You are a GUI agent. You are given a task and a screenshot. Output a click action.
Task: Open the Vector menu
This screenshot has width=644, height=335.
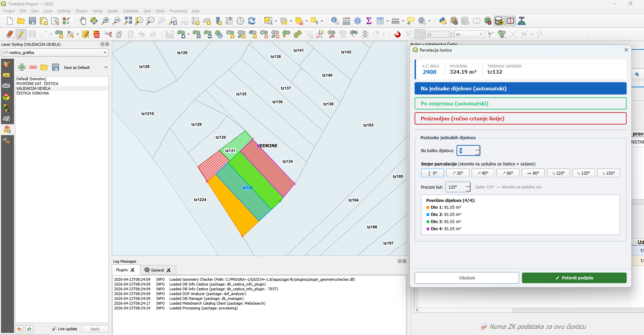click(x=98, y=11)
